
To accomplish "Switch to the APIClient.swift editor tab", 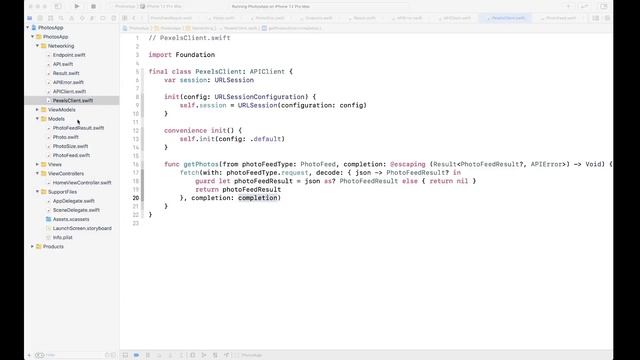I will [456, 18].
